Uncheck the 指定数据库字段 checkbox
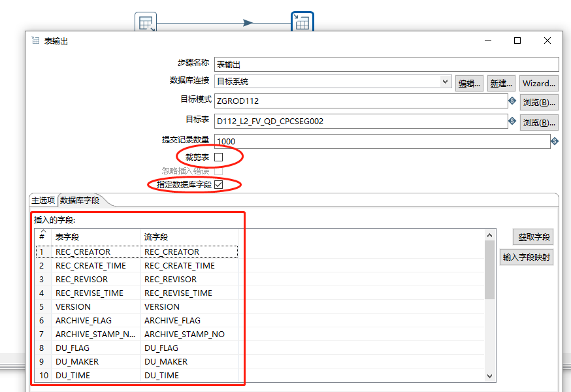 pyautogui.click(x=218, y=185)
